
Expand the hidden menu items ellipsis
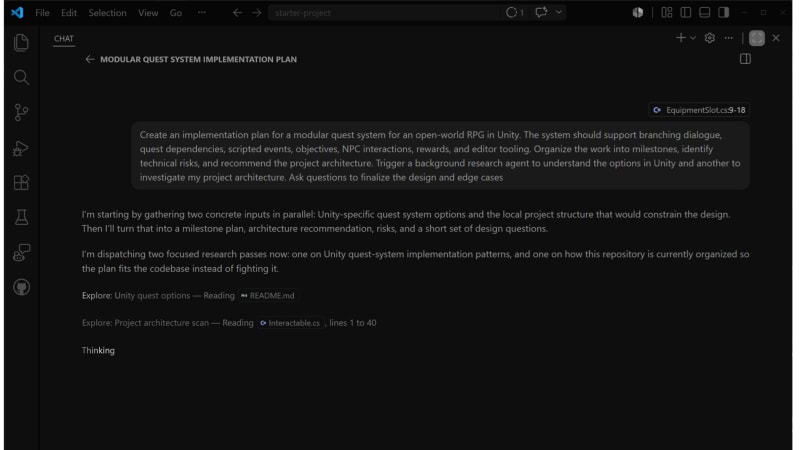[202, 12]
